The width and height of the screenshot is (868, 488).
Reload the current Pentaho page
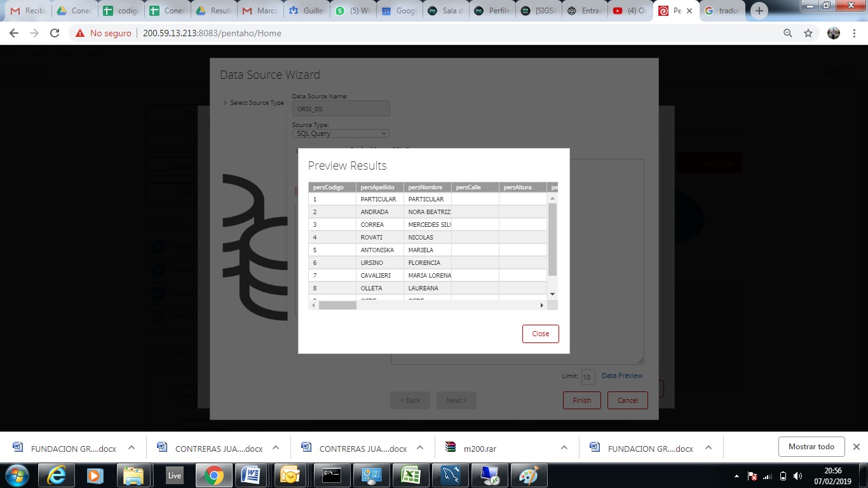[x=55, y=33]
